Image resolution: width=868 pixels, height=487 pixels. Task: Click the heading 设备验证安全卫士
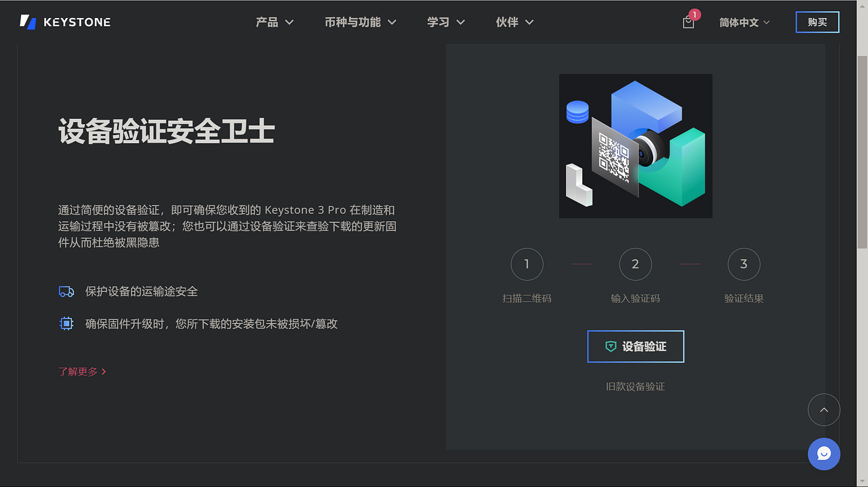click(167, 132)
